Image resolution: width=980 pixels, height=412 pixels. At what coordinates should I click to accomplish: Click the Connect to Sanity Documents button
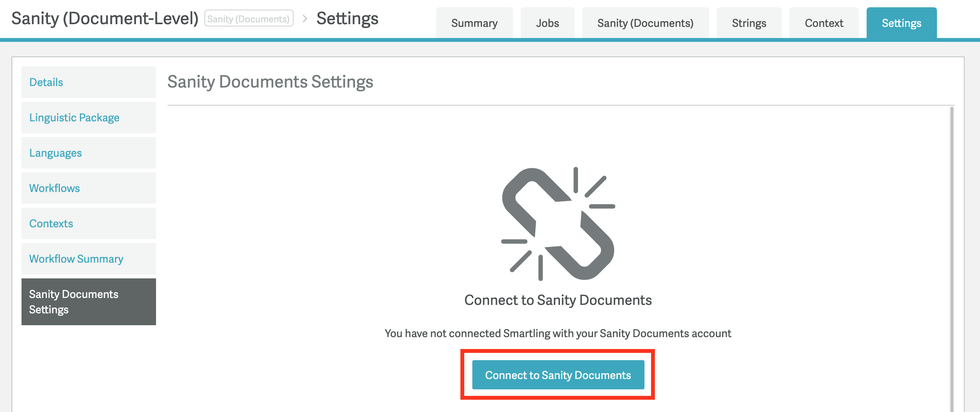click(x=558, y=375)
